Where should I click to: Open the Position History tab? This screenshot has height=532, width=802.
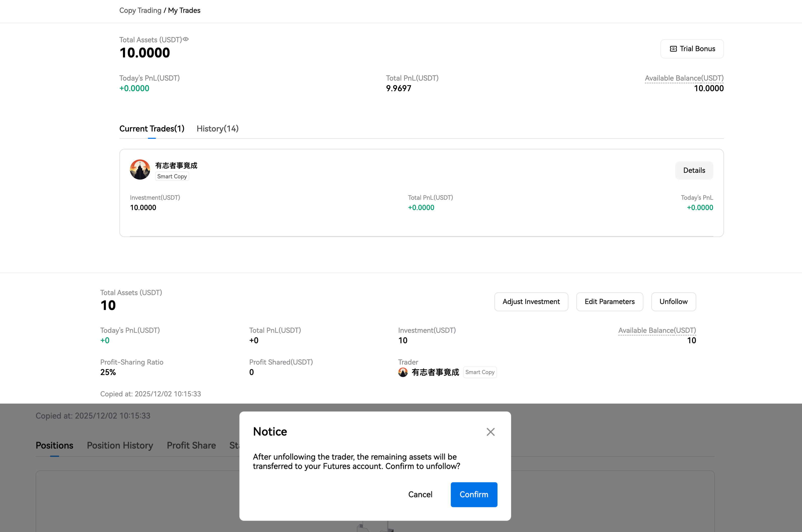point(120,446)
